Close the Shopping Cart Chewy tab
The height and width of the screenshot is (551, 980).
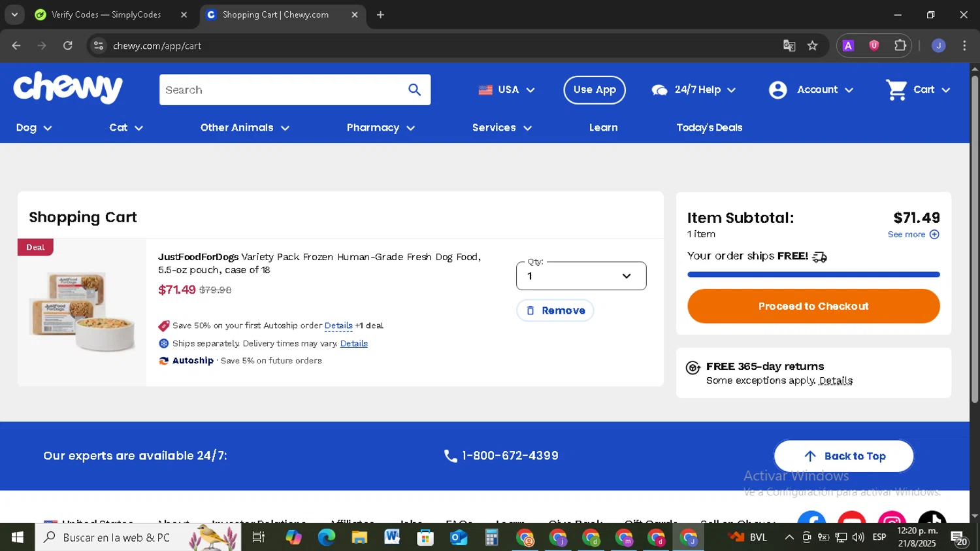[355, 14]
